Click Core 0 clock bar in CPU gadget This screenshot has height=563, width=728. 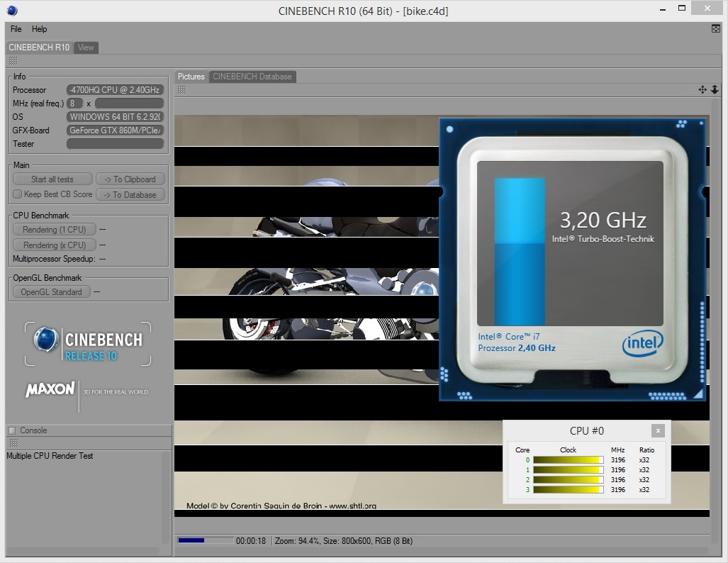[569, 460]
